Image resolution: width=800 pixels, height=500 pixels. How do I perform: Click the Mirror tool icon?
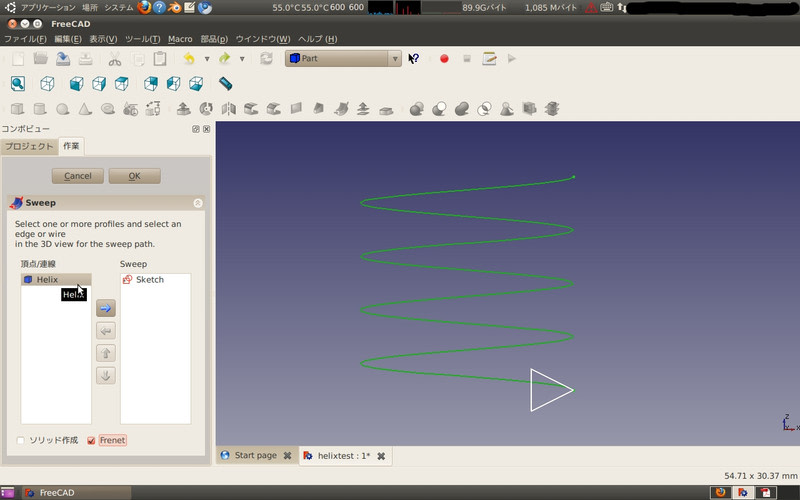(x=229, y=109)
